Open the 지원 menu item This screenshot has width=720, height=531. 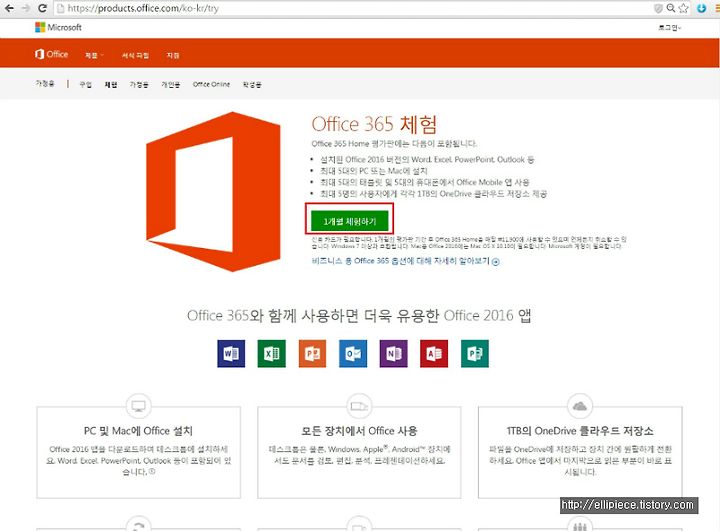[x=173, y=55]
